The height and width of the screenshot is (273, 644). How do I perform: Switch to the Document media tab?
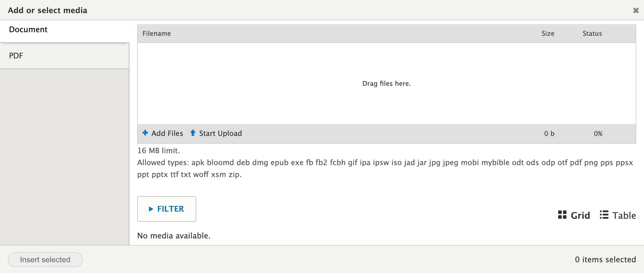28,30
